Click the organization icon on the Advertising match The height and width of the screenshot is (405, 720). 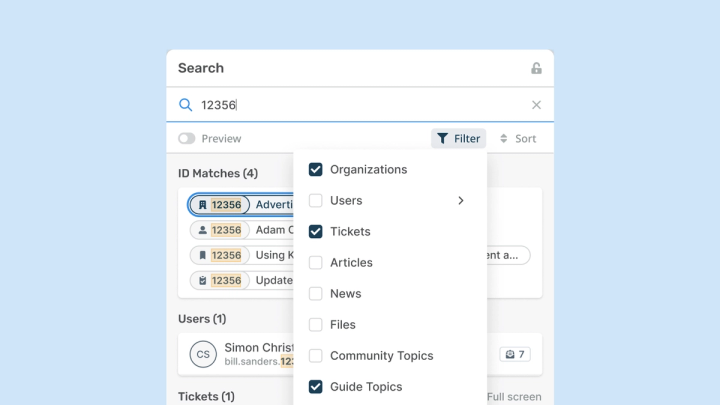point(202,205)
